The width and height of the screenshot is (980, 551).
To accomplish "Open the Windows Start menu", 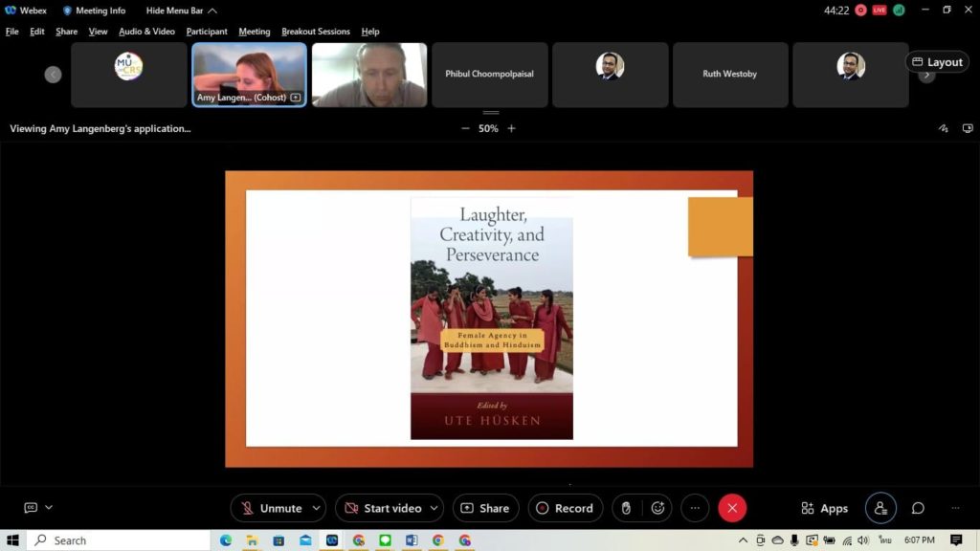I will point(12,540).
